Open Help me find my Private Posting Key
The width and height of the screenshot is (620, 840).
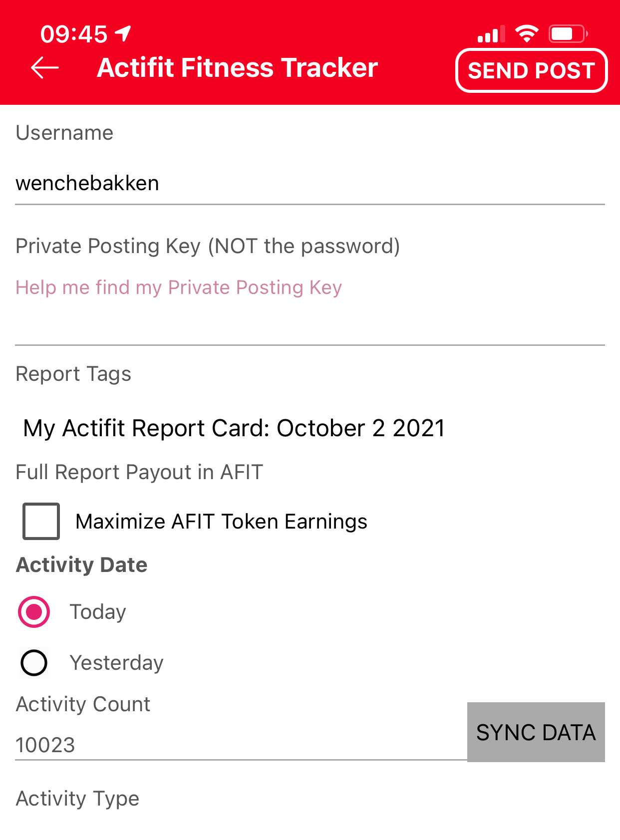(x=179, y=287)
